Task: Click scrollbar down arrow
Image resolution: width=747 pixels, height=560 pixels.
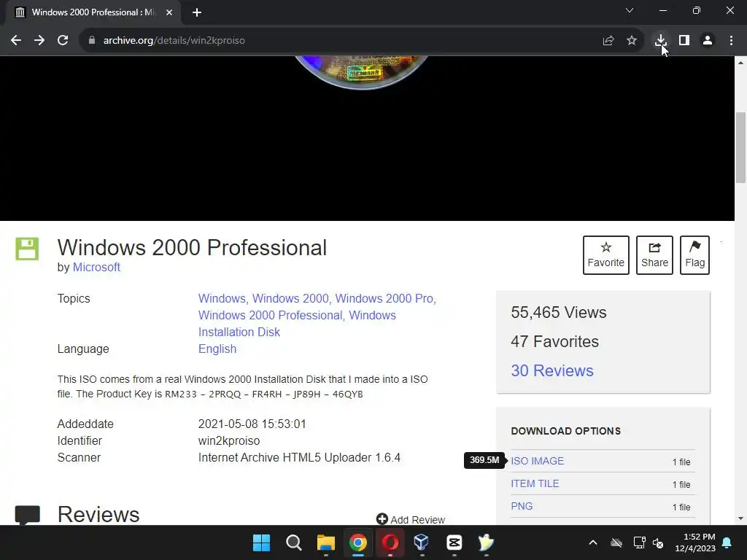Action: pyautogui.click(x=740, y=518)
